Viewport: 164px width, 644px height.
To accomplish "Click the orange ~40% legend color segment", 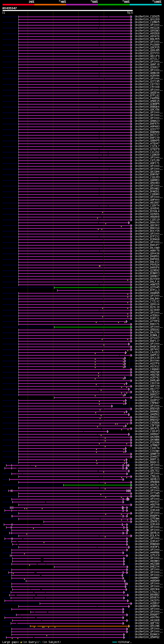I will (x=50, y=5).
